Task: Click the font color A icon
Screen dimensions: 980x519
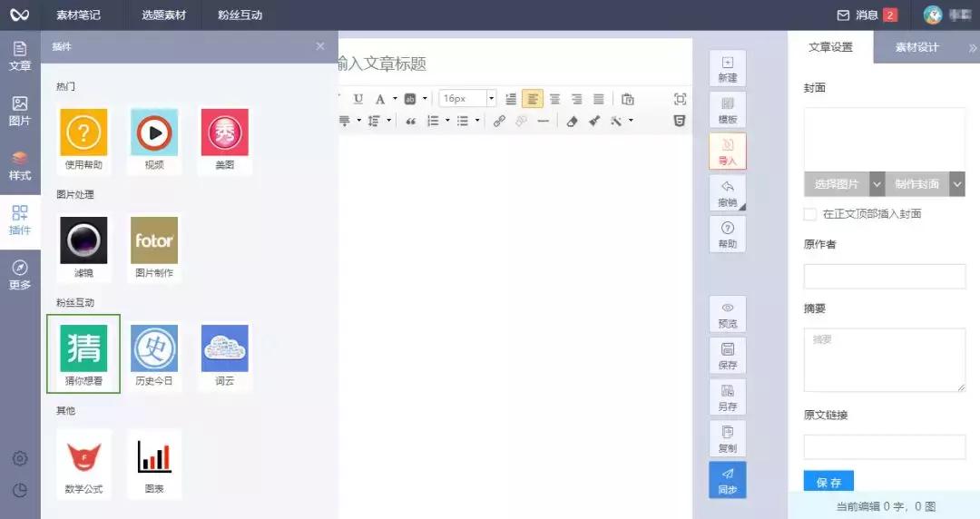Action: [379, 99]
